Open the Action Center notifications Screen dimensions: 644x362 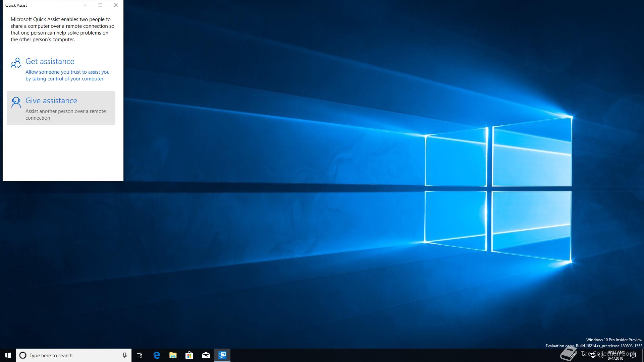coord(633,355)
